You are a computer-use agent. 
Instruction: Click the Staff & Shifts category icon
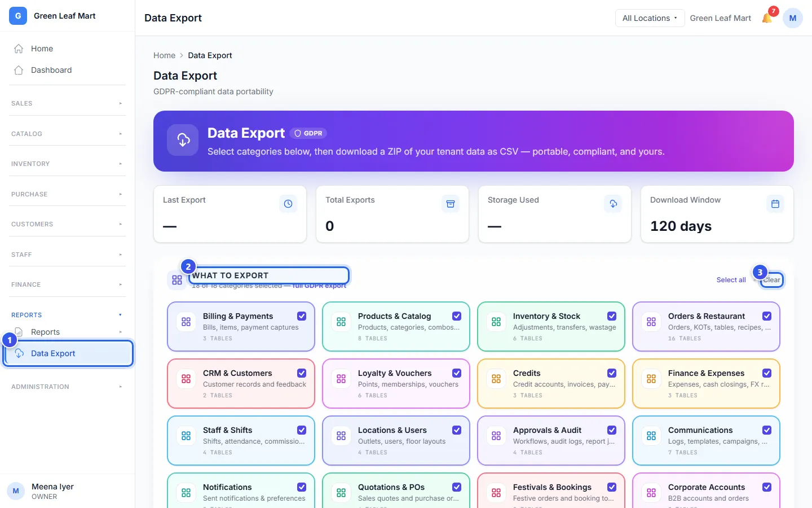coord(186,436)
